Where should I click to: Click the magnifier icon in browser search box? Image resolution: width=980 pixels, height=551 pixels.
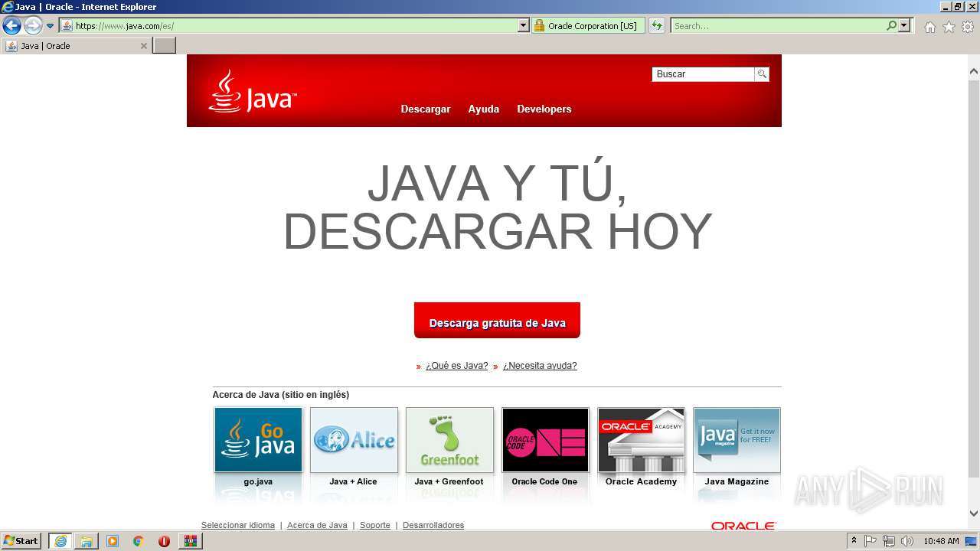coord(892,26)
